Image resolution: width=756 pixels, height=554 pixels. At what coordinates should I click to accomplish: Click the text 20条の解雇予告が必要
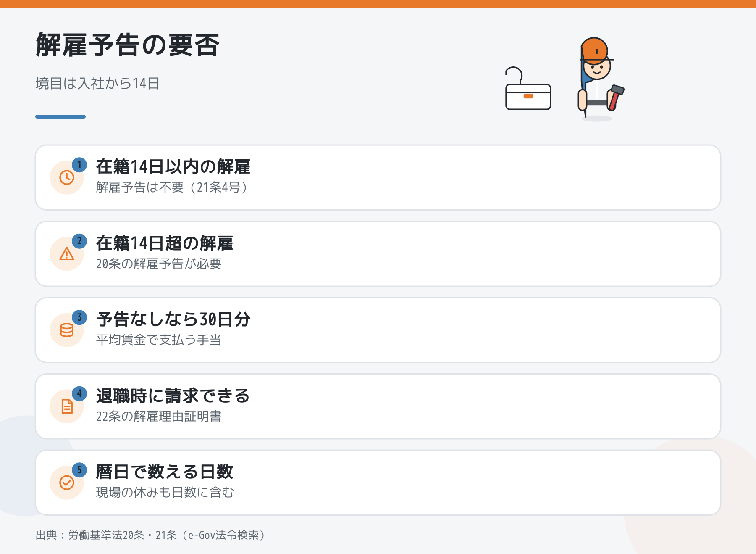point(159,264)
